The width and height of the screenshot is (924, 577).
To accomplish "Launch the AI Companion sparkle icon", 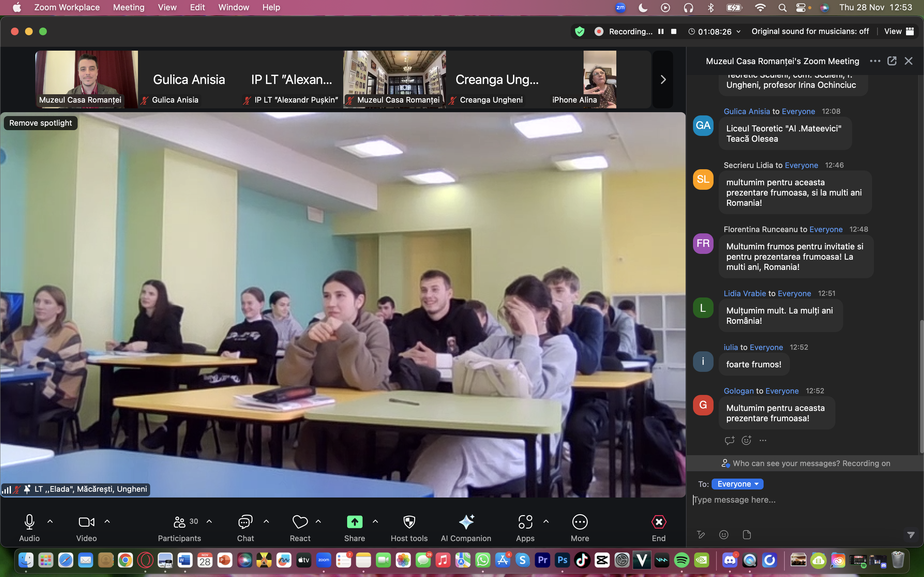I will click(466, 522).
